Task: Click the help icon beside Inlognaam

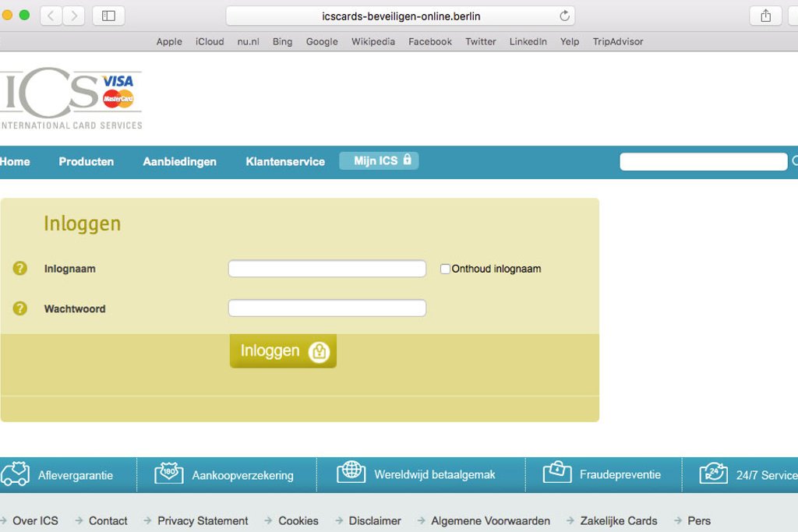Action: (20, 269)
